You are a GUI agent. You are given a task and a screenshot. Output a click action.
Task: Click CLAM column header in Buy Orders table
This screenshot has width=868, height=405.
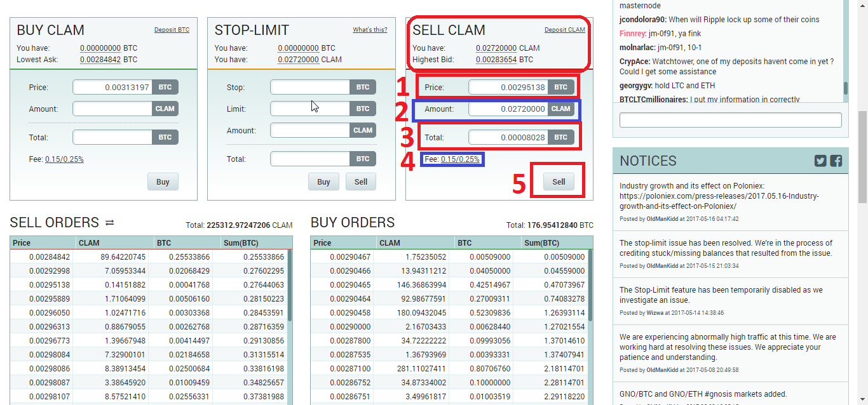coord(415,243)
